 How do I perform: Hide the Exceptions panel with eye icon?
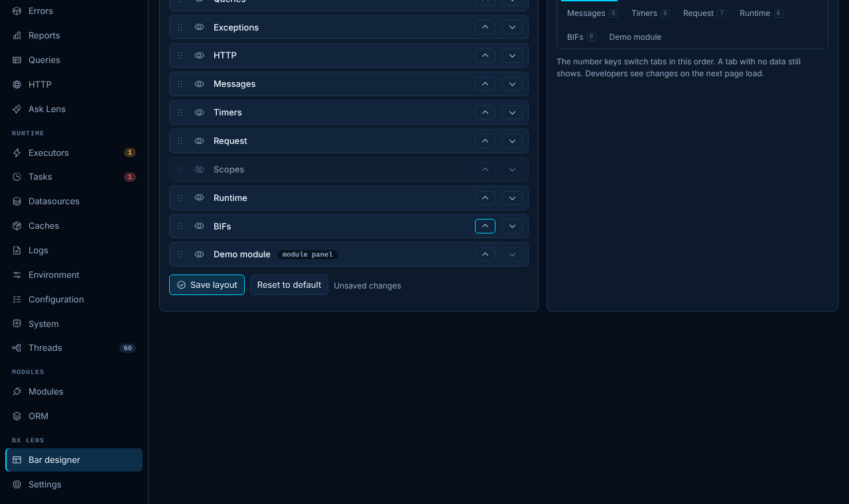(x=199, y=27)
